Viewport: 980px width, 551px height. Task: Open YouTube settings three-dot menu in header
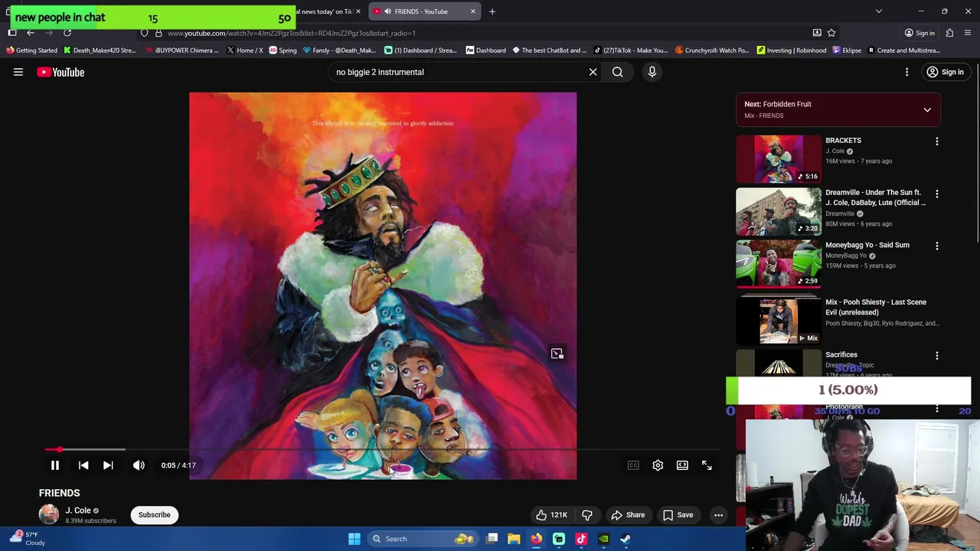906,72
